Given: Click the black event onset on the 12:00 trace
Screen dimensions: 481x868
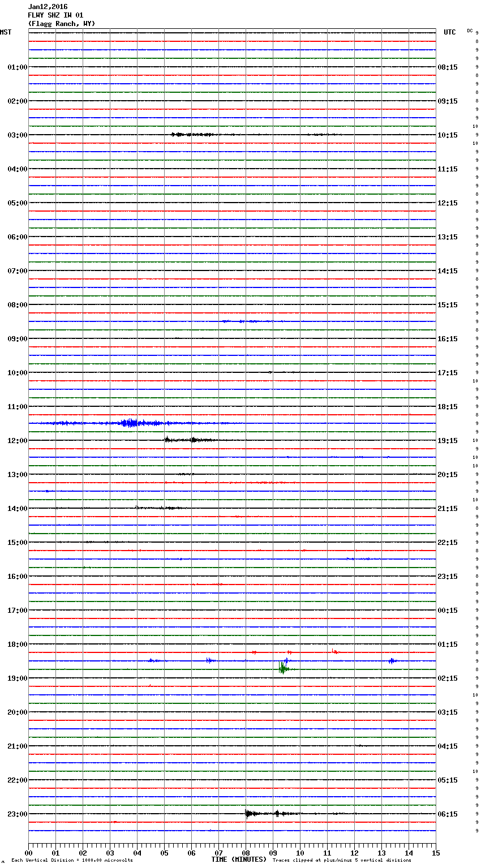Looking at the screenshot, I should pos(166,440).
